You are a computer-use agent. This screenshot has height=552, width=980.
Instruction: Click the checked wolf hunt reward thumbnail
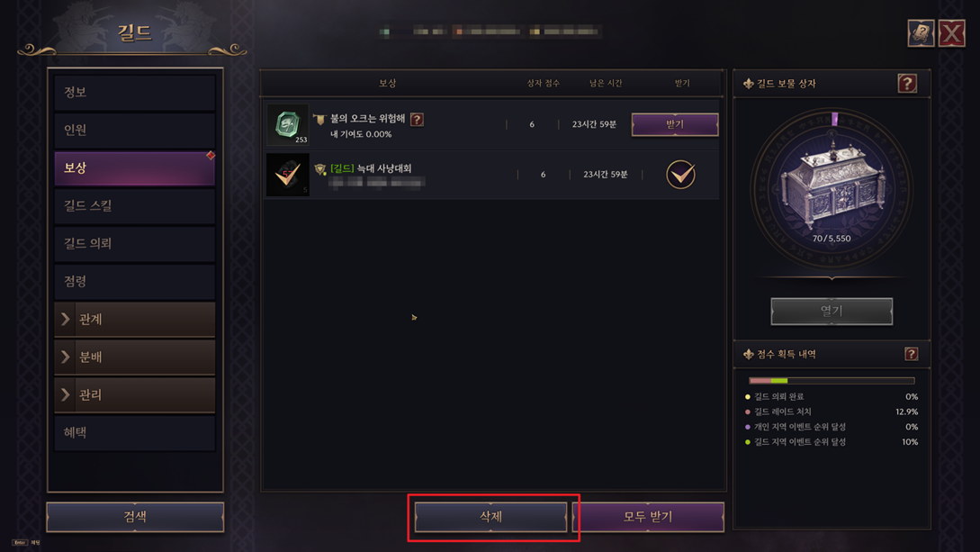(x=287, y=175)
